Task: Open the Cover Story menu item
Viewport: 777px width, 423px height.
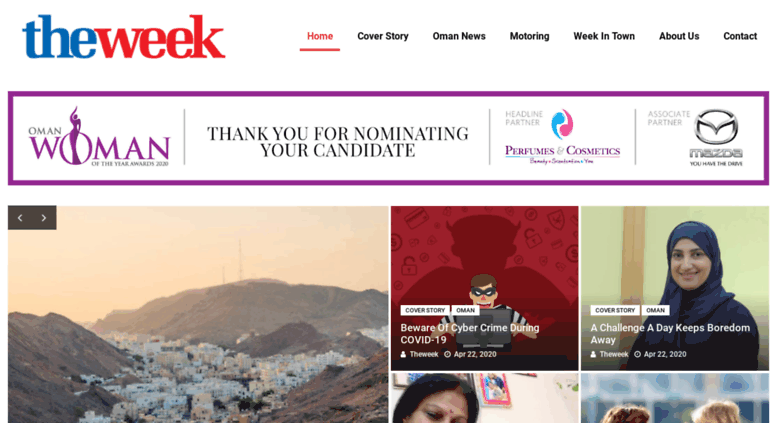Action: pos(383,36)
